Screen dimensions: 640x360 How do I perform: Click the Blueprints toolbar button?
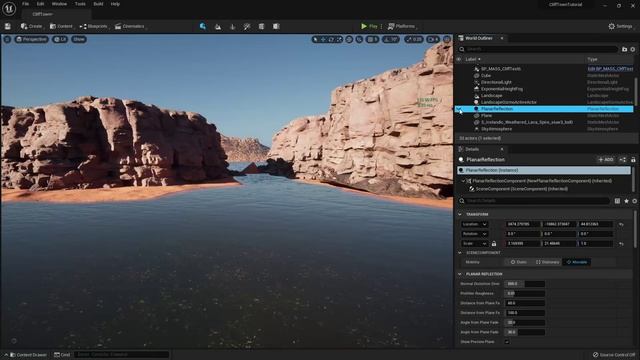[93, 26]
